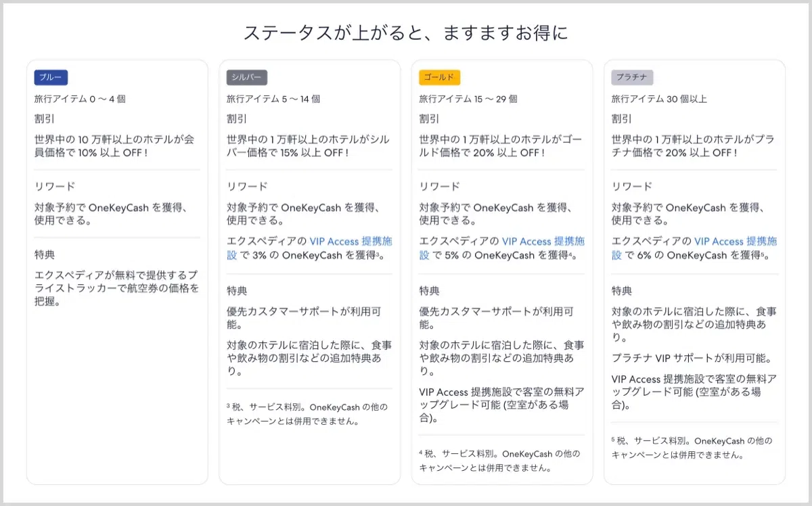Click footnote 5 tax note in プラチナ card

692,448
